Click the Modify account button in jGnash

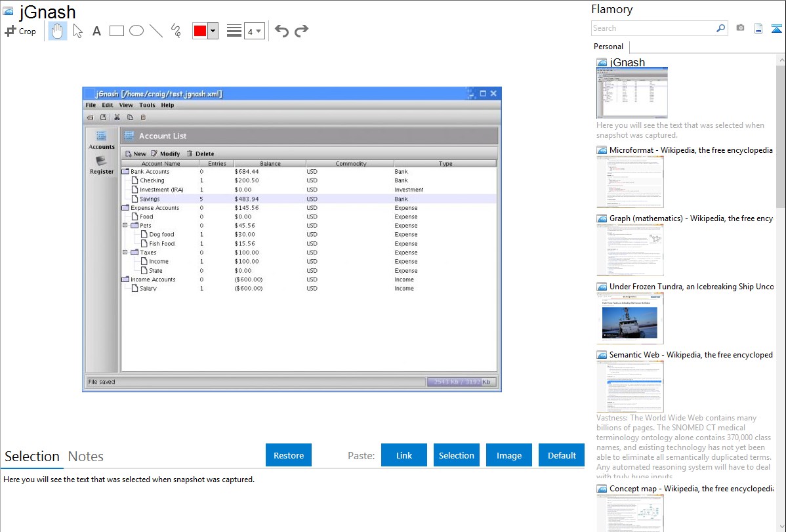165,154
